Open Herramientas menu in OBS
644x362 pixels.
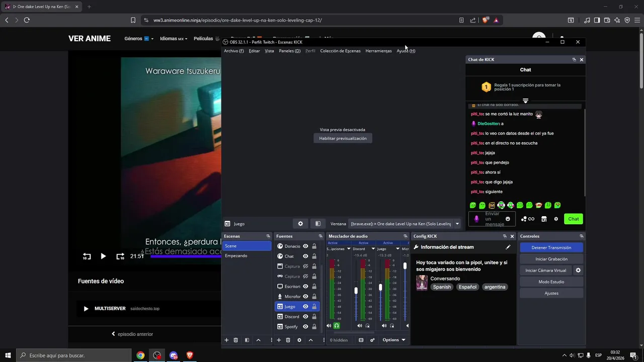tap(378, 51)
